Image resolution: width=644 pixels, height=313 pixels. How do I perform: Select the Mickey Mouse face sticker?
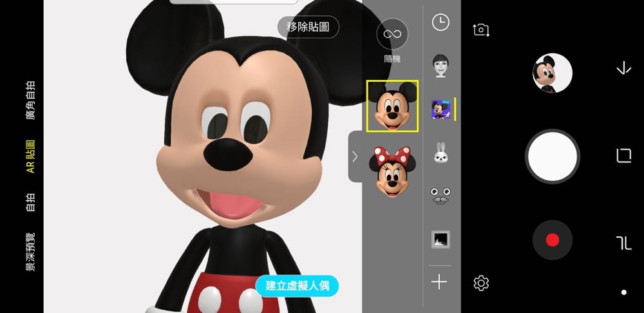coord(392,106)
